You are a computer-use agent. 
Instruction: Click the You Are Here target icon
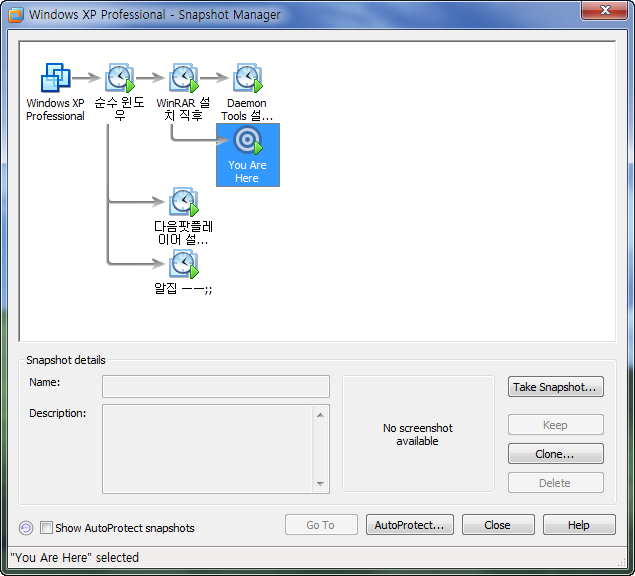tap(247, 140)
